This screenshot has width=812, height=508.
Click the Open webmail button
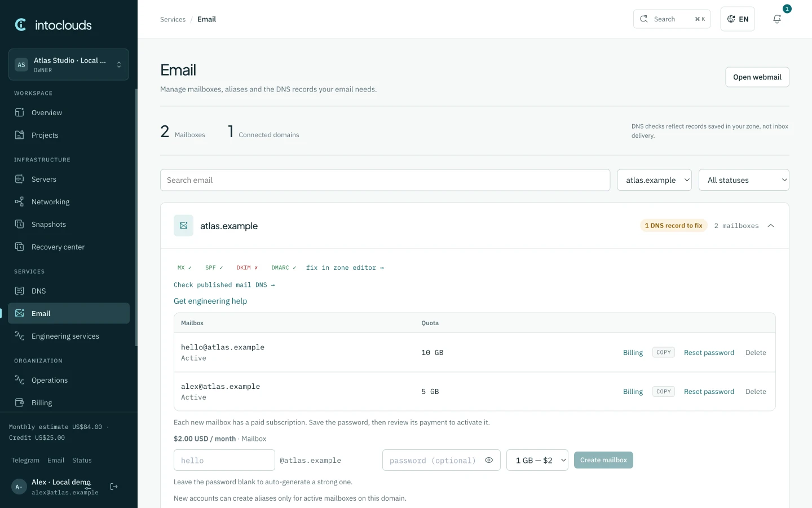[757, 77]
